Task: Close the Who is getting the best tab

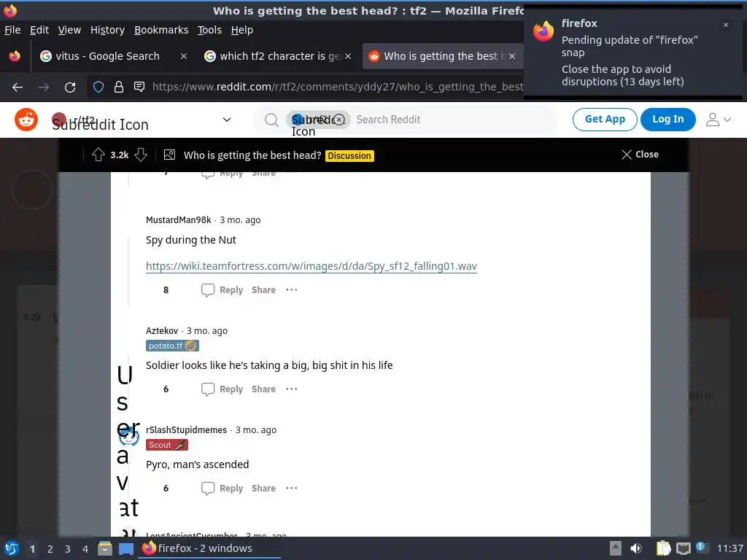Action: 511,56
